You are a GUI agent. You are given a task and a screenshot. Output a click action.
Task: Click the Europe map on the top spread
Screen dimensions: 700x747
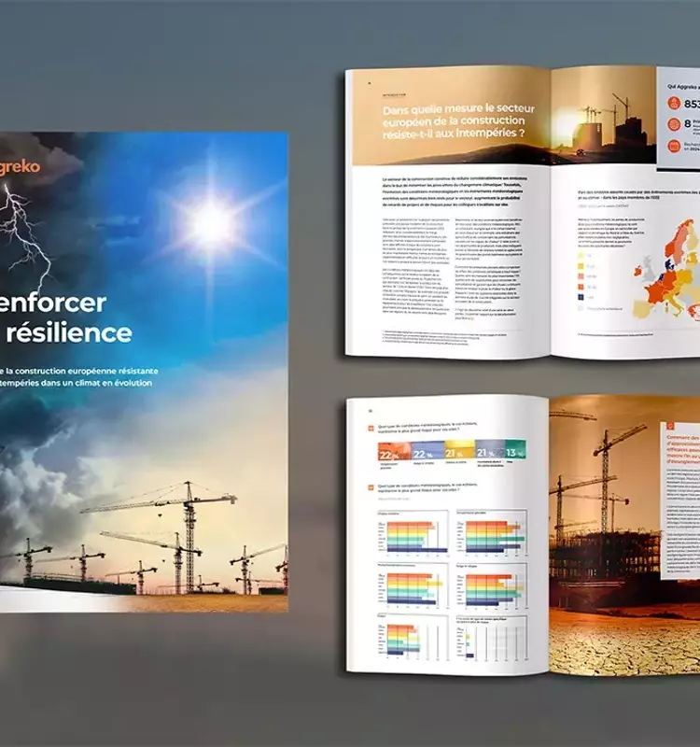[666, 270]
